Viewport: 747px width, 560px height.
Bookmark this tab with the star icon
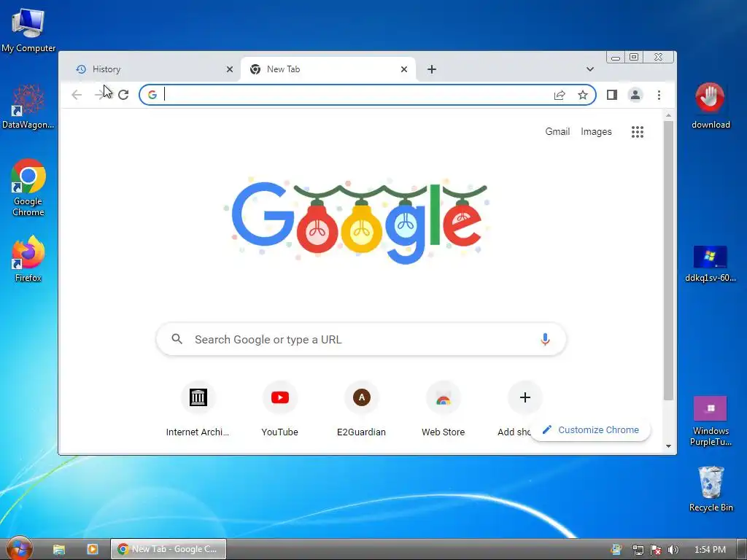(583, 96)
